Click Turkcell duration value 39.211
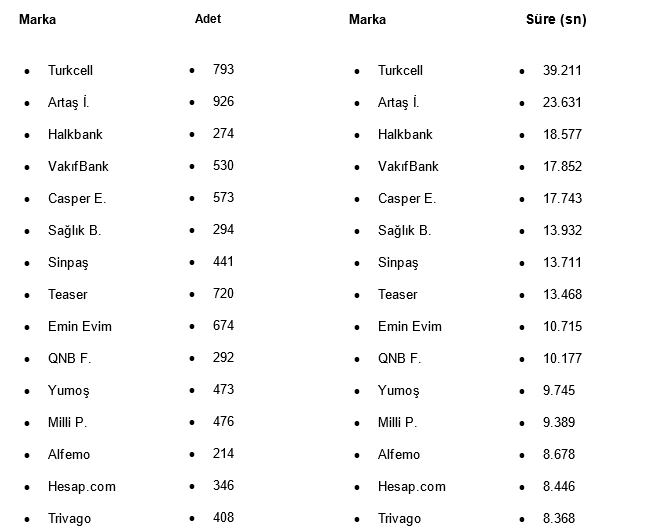This screenshot has height=531, width=658. 562,71
